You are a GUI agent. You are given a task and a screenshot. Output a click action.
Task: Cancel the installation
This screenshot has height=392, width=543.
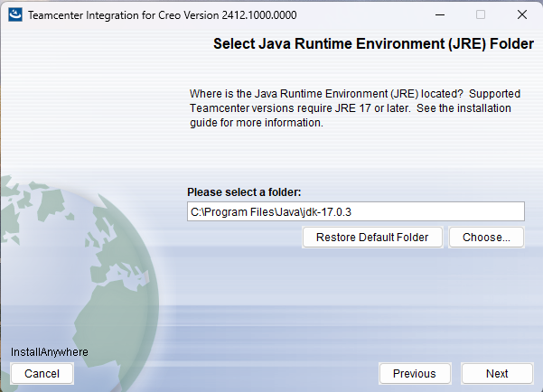tap(42, 374)
